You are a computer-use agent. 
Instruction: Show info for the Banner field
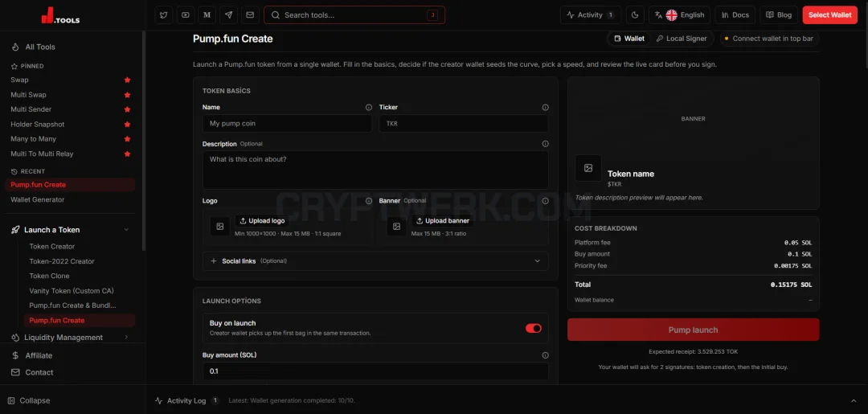tap(545, 201)
